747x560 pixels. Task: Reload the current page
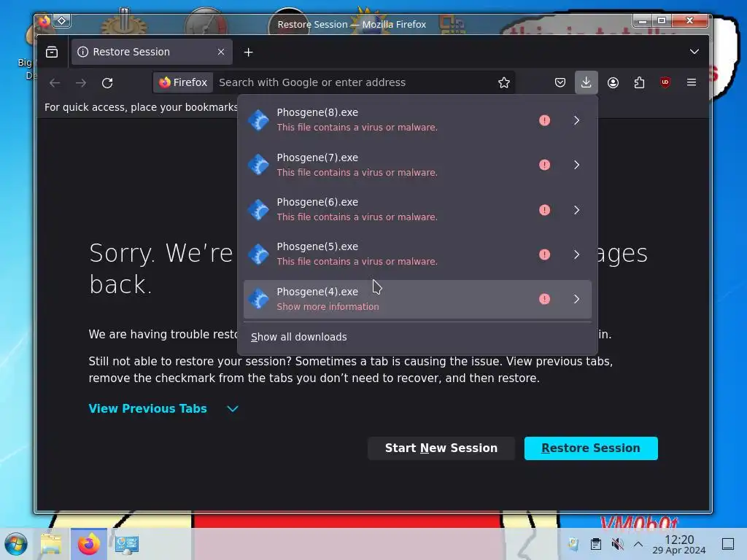click(107, 83)
